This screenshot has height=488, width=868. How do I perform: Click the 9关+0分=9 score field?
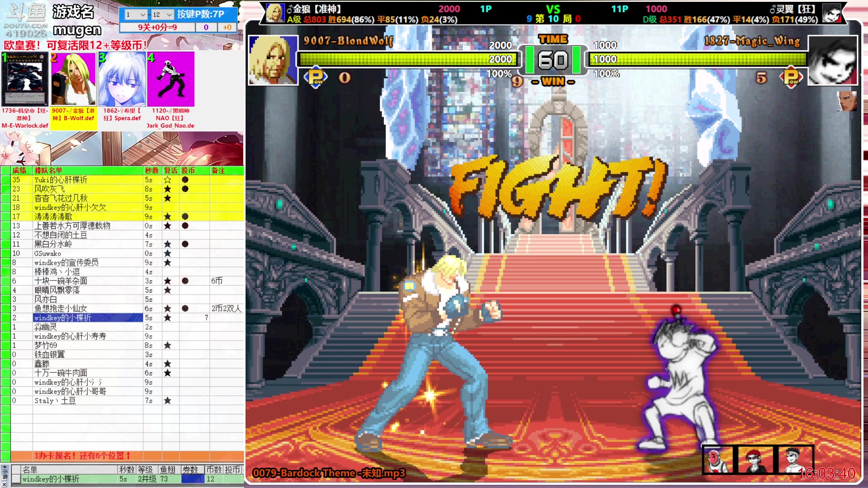[157, 27]
